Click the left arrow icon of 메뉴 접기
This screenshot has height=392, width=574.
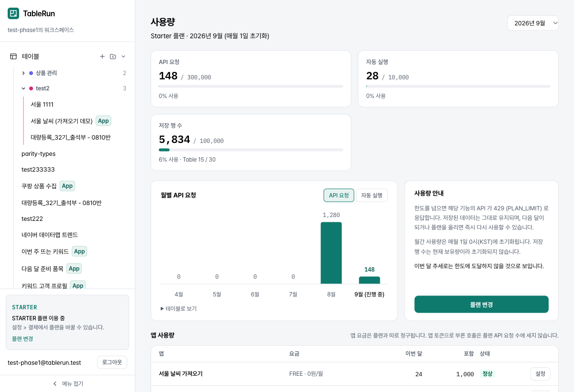[x=55, y=383]
